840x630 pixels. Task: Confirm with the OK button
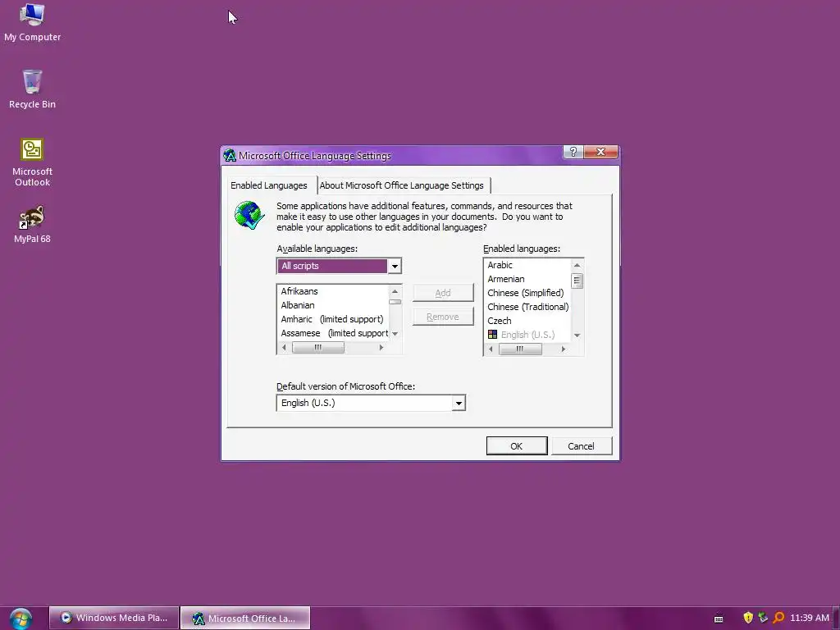[517, 446]
